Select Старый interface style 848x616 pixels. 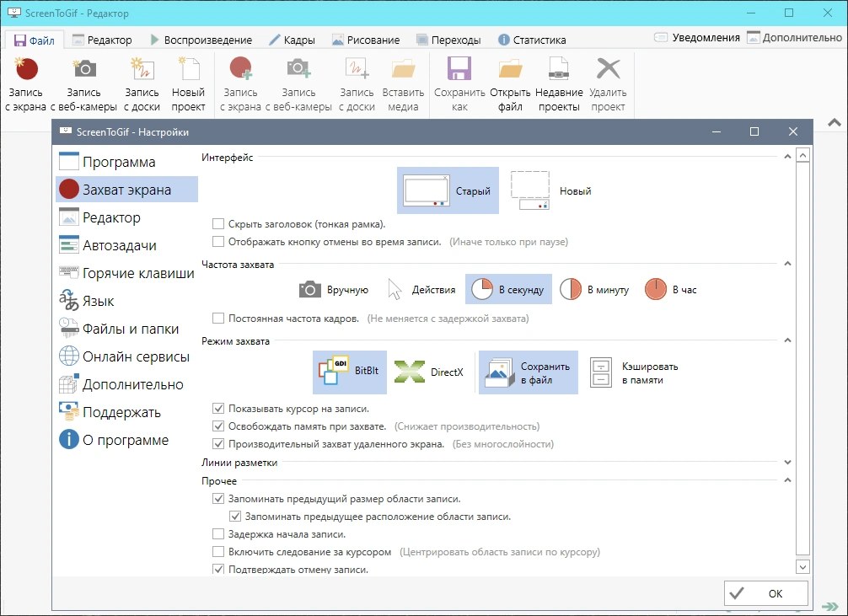point(448,190)
